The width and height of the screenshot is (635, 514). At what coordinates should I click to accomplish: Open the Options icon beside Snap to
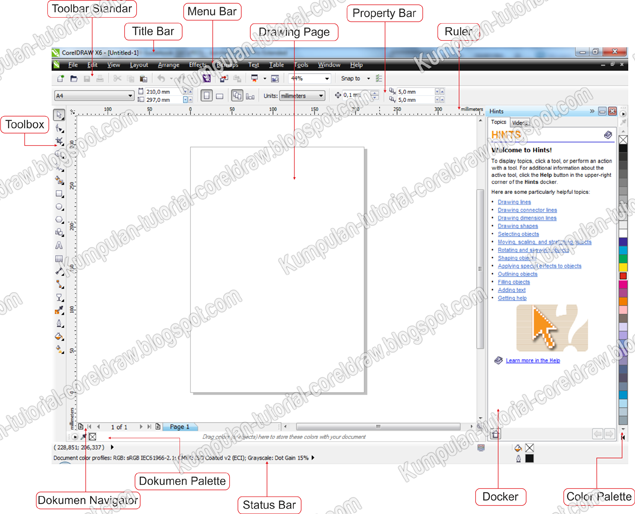pos(379,79)
